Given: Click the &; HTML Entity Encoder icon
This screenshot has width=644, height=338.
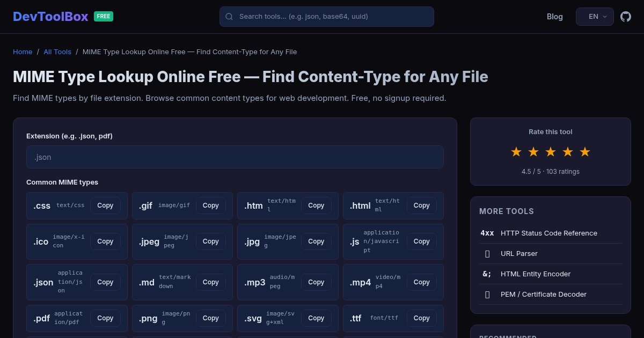Looking at the screenshot, I should [x=487, y=274].
